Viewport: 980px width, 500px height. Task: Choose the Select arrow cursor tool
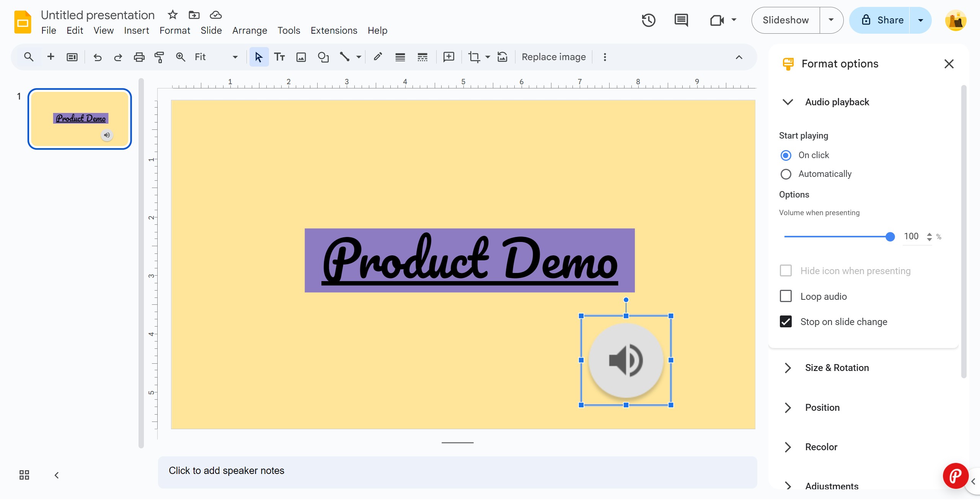pyautogui.click(x=259, y=57)
